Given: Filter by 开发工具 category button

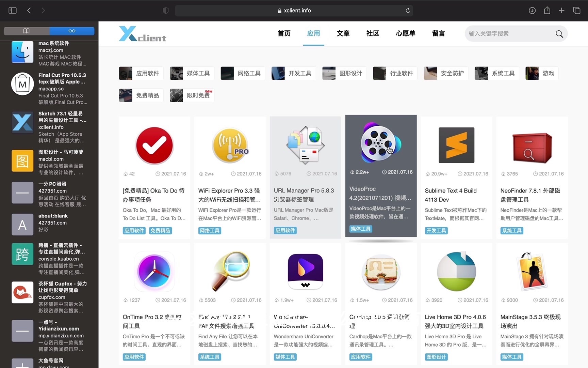Looking at the screenshot, I should point(293,73).
